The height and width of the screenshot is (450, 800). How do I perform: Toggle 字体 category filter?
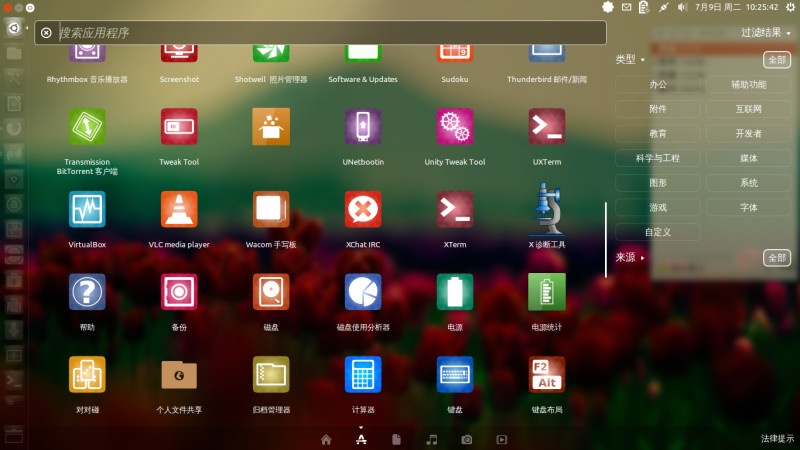pyautogui.click(x=748, y=208)
